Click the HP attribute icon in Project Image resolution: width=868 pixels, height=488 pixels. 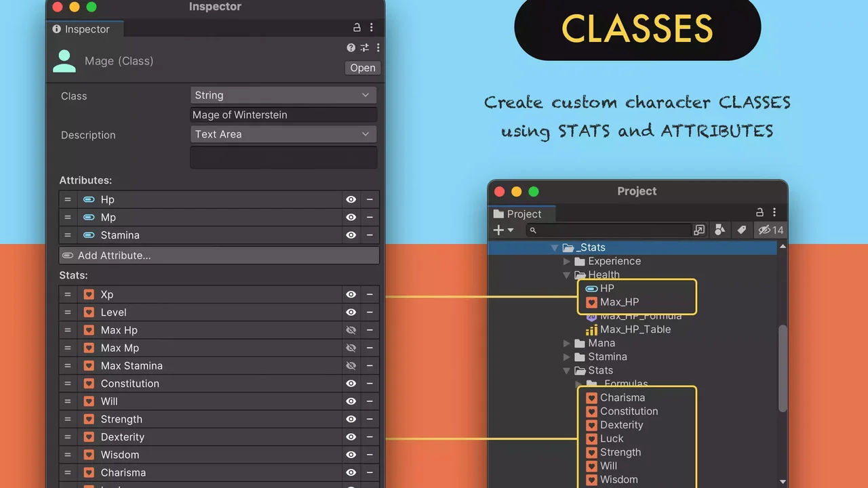[x=591, y=288]
